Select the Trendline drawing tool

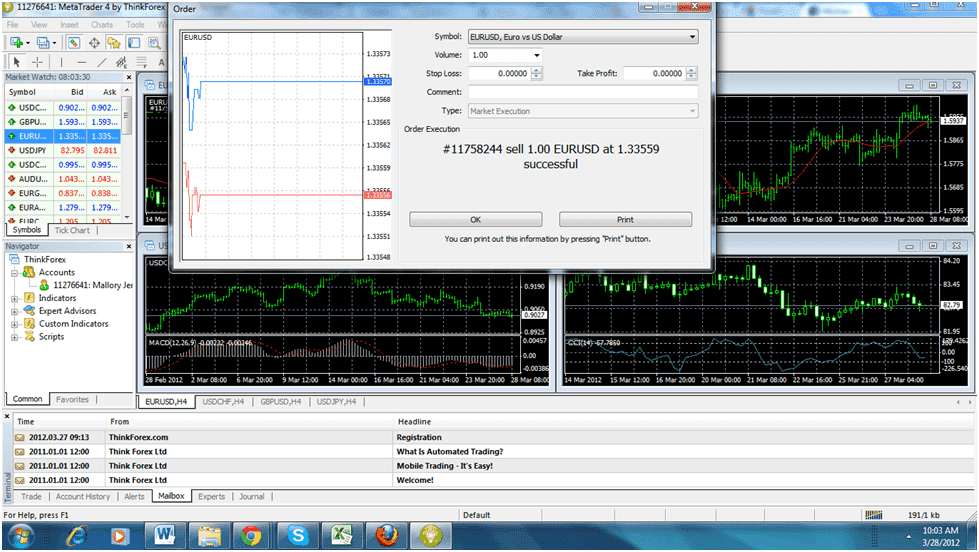tap(101, 62)
